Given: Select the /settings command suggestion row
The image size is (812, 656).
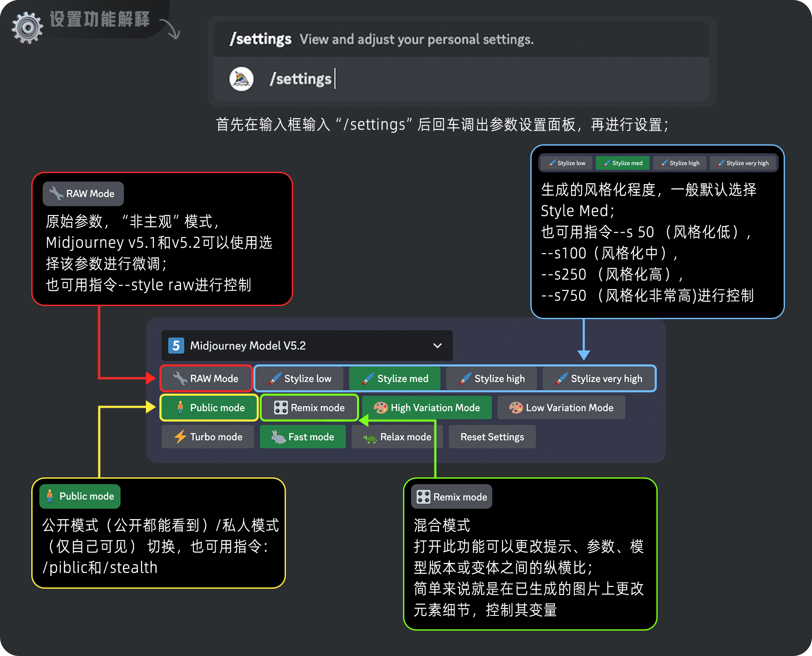Looking at the screenshot, I should coord(461,39).
